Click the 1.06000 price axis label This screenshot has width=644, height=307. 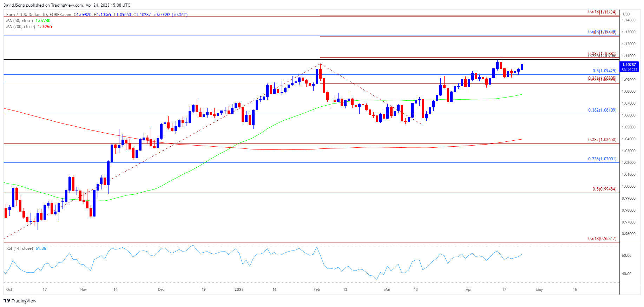point(629,115)
